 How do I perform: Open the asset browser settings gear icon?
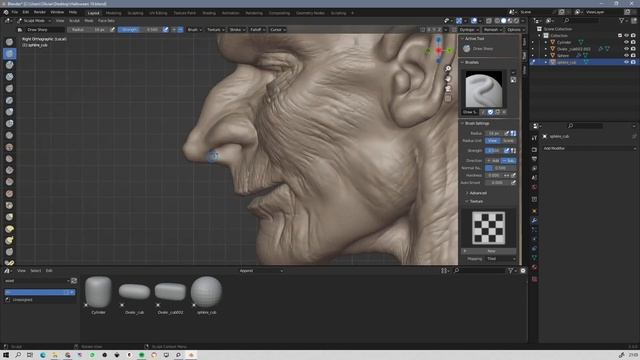coord(523,271)
